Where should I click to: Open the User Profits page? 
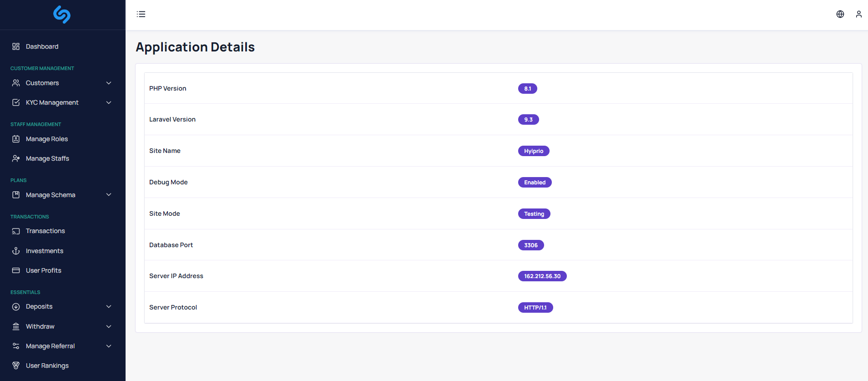(44, 270)
